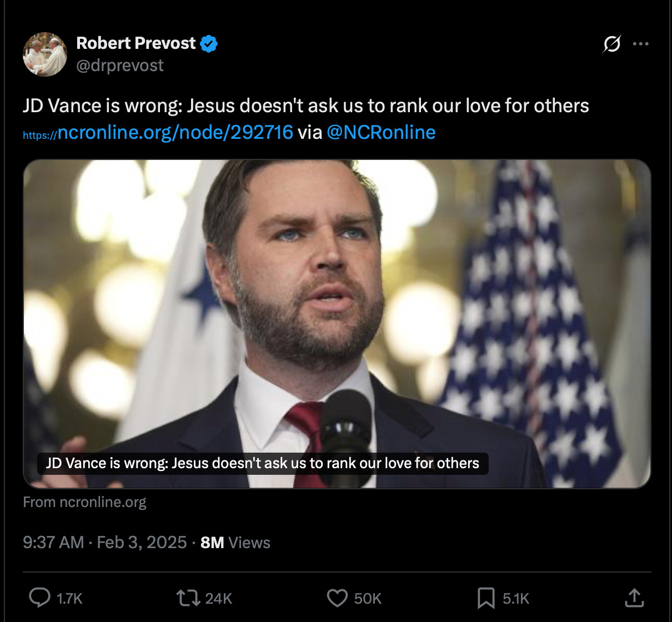
Task: Click the 9:37 AM Feb 3, 2025 timestamp
Action: (105, 542)
